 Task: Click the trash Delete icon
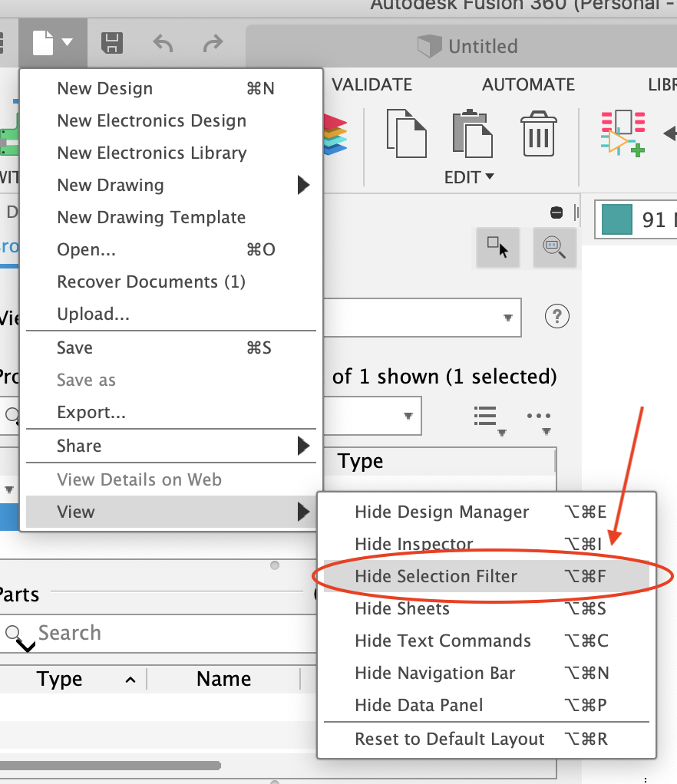[537, 133]
